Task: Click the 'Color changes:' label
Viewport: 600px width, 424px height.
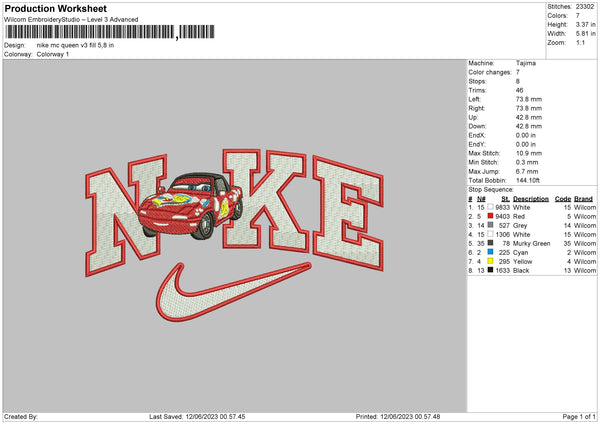Action: point(490,72)
